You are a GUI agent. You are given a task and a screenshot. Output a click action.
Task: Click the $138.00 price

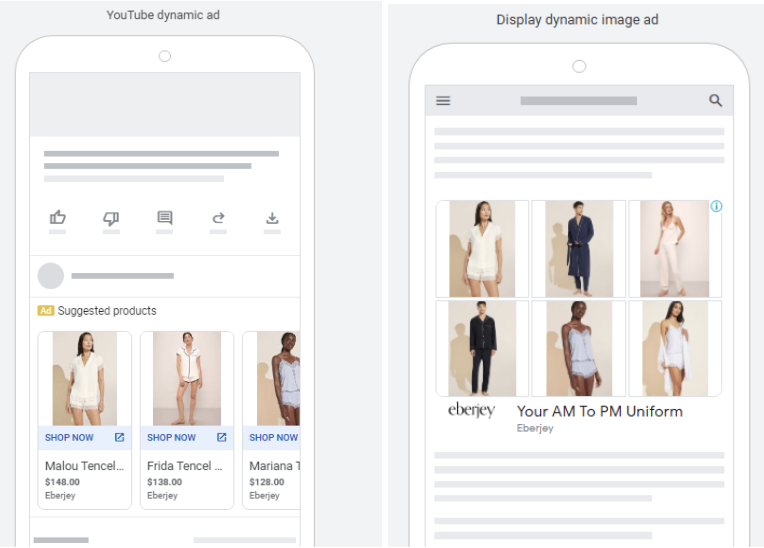point(165,482)
